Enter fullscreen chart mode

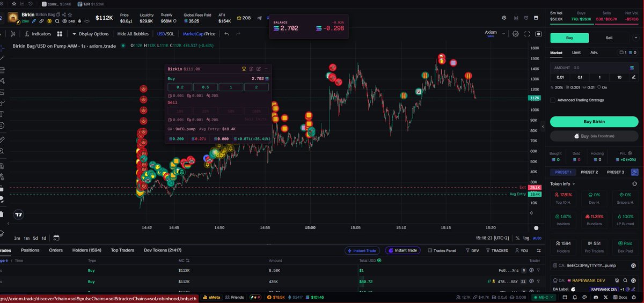pos(527,34)
